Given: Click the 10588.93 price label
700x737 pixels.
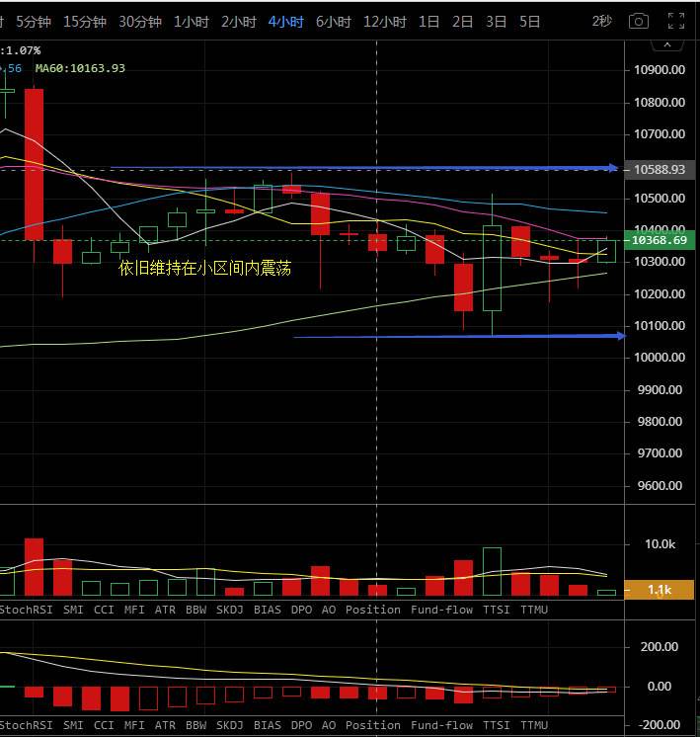Looking at the screenshot, I should [660, 169].
